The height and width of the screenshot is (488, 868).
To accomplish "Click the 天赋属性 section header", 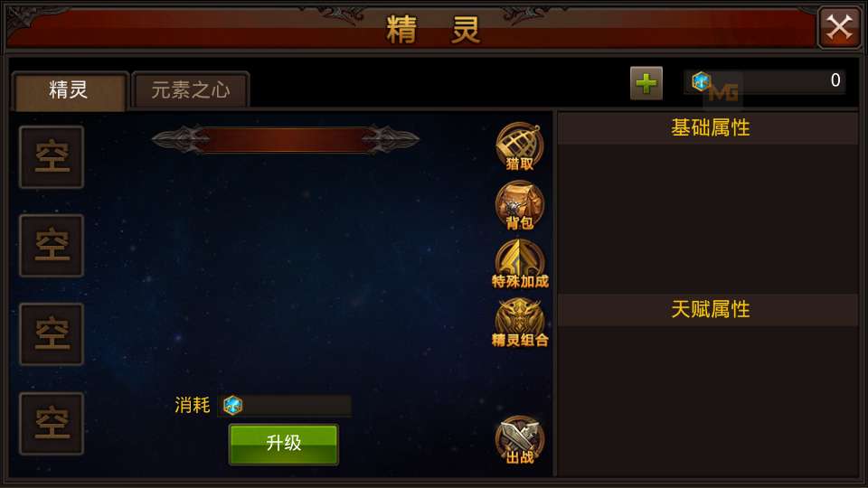I will pyautogui.click(x=709, y=310).
